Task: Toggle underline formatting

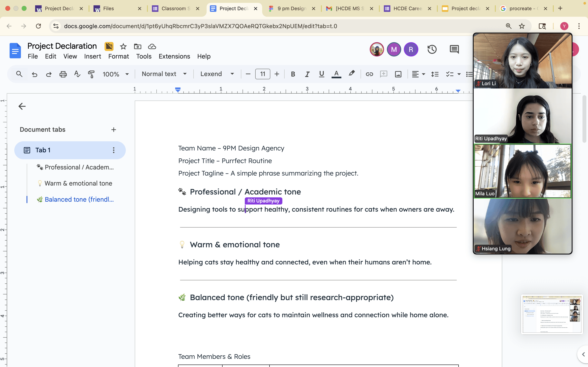Action: click(x=321, y=74)
